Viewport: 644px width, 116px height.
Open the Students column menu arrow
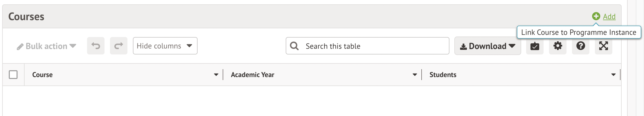[x=613, y=75]
